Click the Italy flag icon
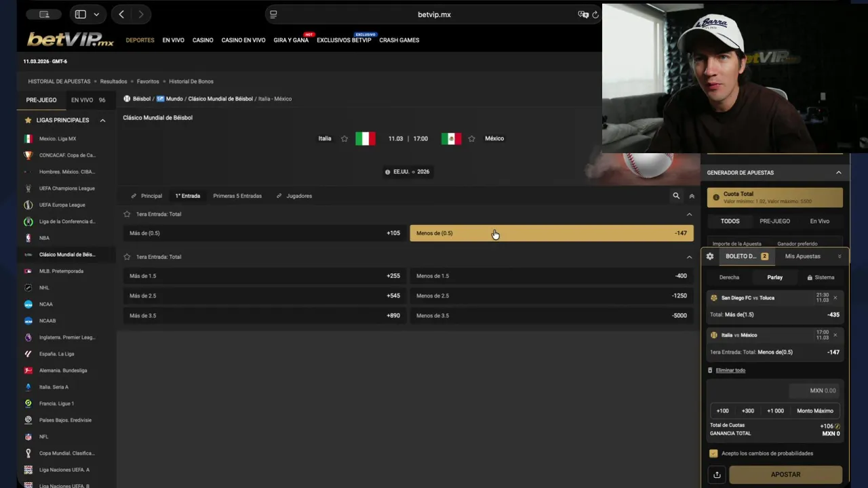868x488 pixels. (366, 138)
